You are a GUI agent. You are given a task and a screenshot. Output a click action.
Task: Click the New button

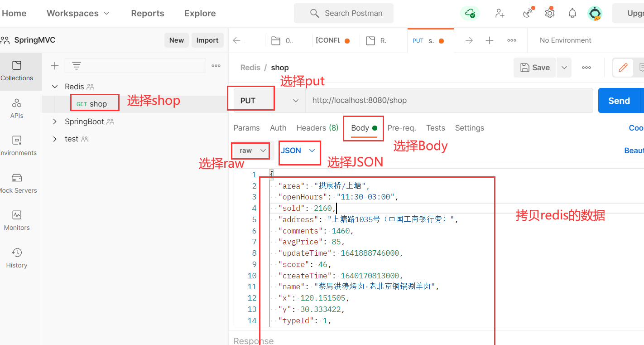[x=177, y=40]
